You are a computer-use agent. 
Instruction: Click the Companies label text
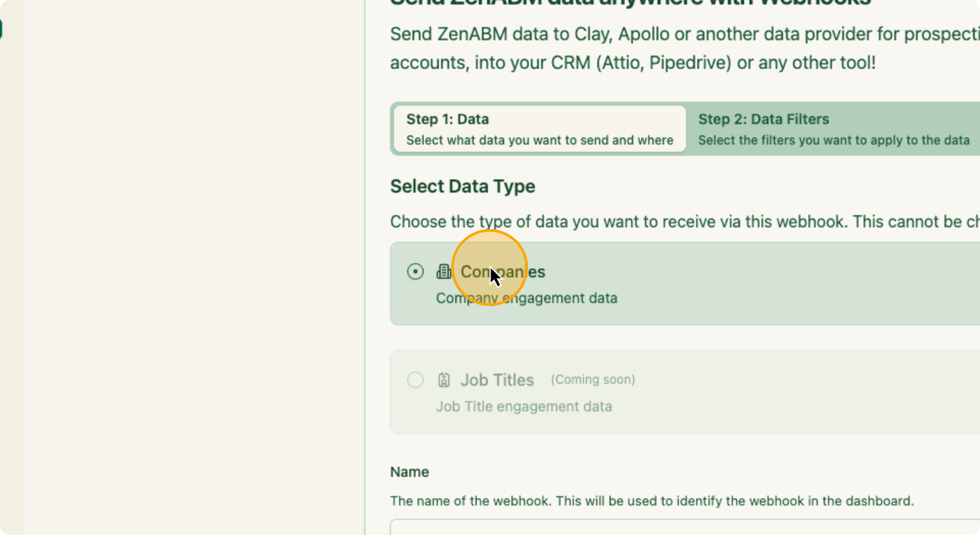(x=502, y=271)
